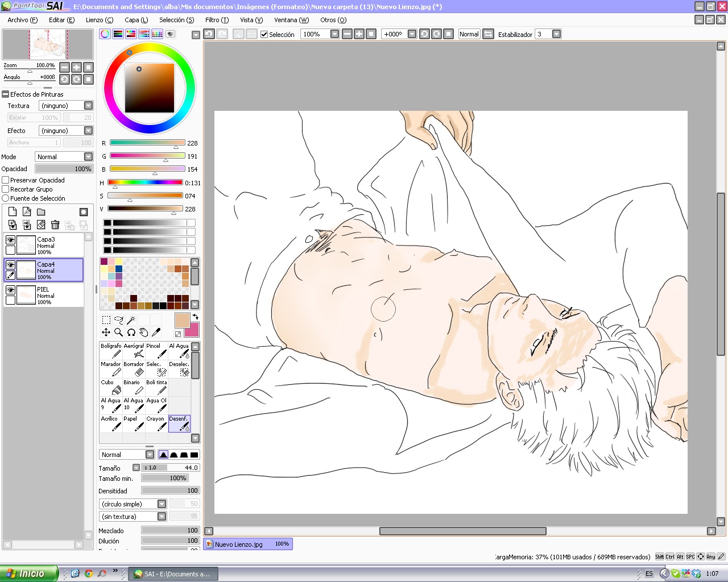Select the lasso selection tool

(x=119, y=320)
